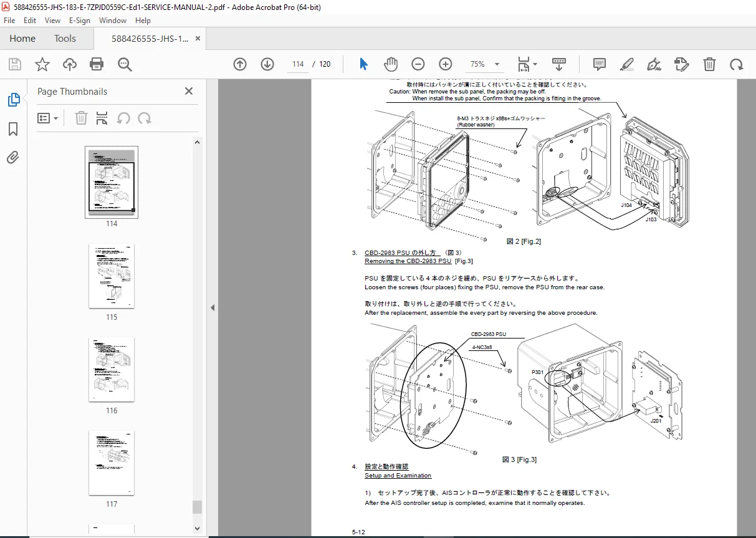Click insert page break icon in thumbnails

click(102, 118)
